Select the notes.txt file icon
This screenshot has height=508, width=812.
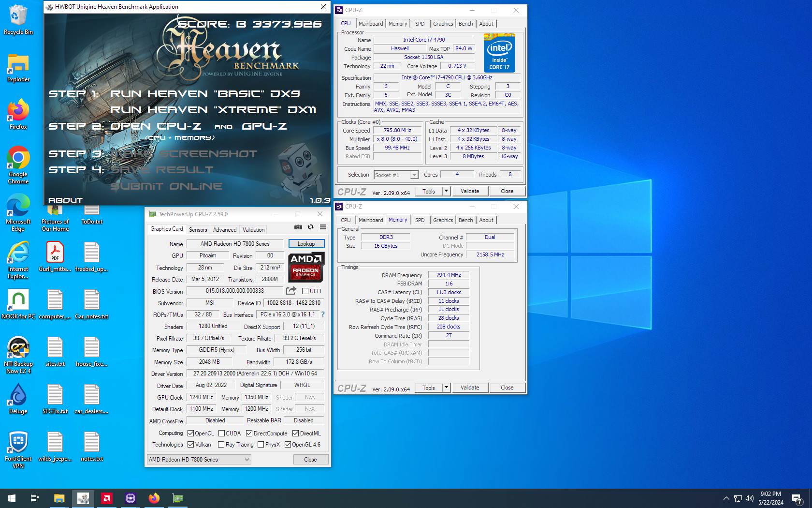click(x=92, y=446)
